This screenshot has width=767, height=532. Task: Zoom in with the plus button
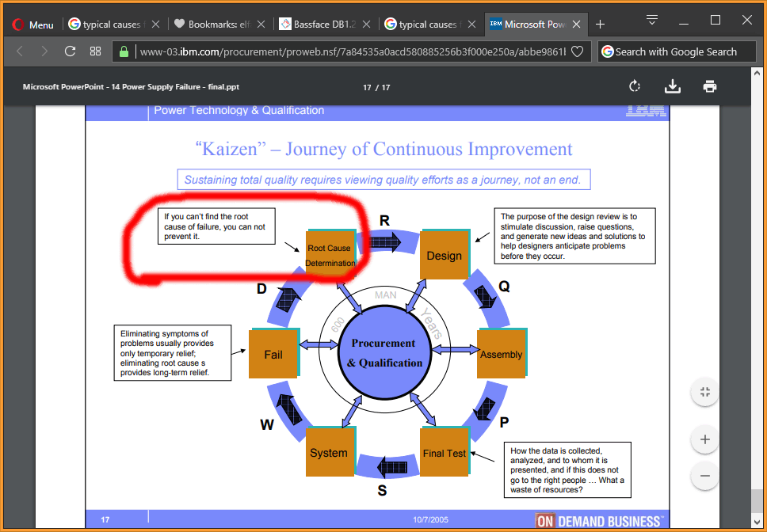pos(704,439)
